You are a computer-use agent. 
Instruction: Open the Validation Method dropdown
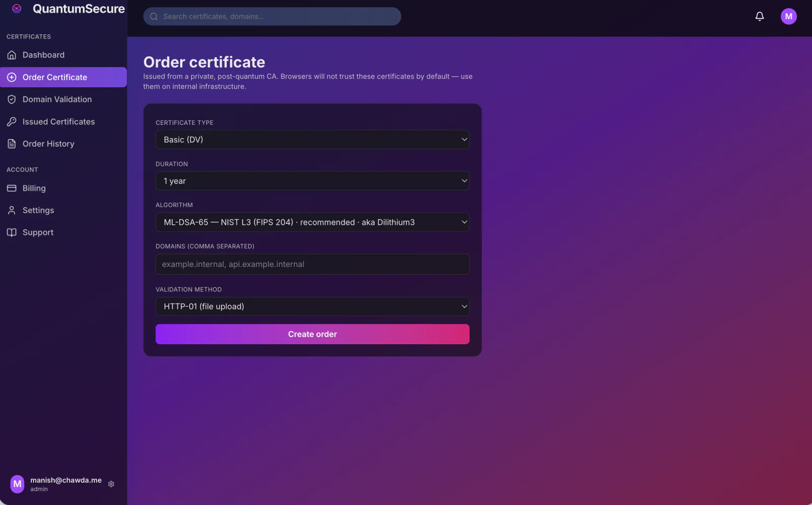pos(312,307)
